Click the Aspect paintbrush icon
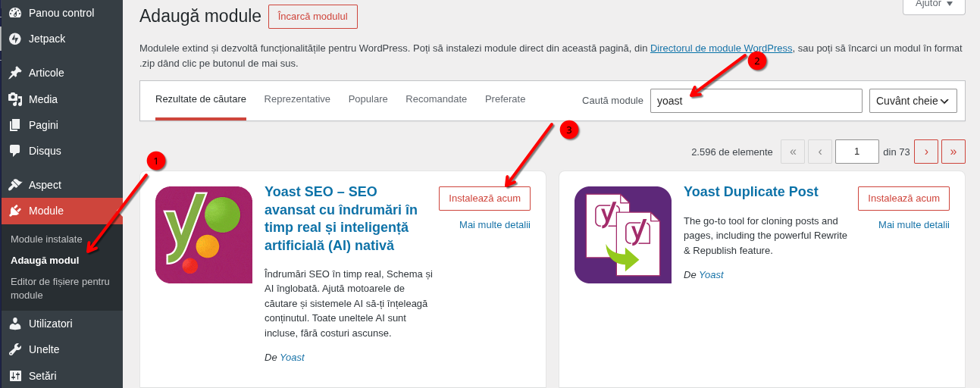 point(15,185)
